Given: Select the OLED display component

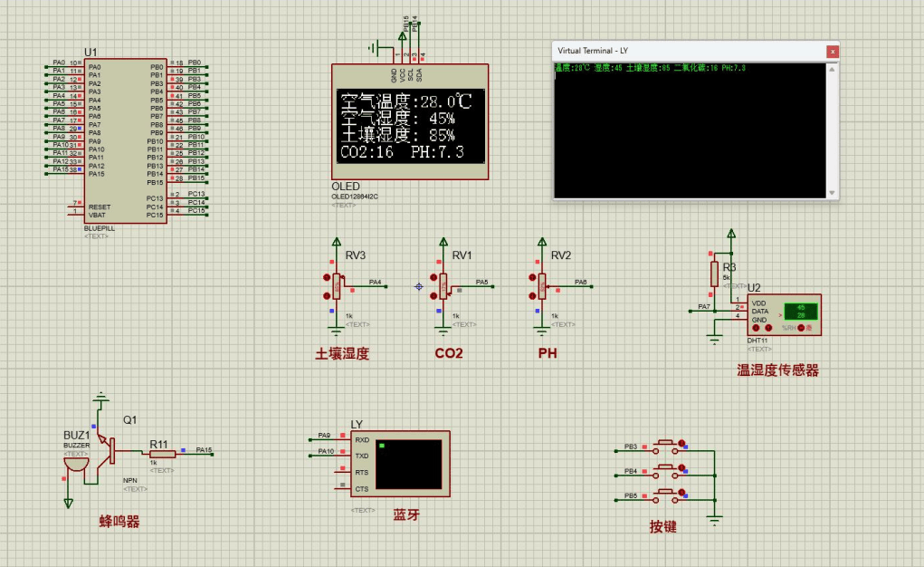Looking at the screenshot, I should tap(409, 126).
